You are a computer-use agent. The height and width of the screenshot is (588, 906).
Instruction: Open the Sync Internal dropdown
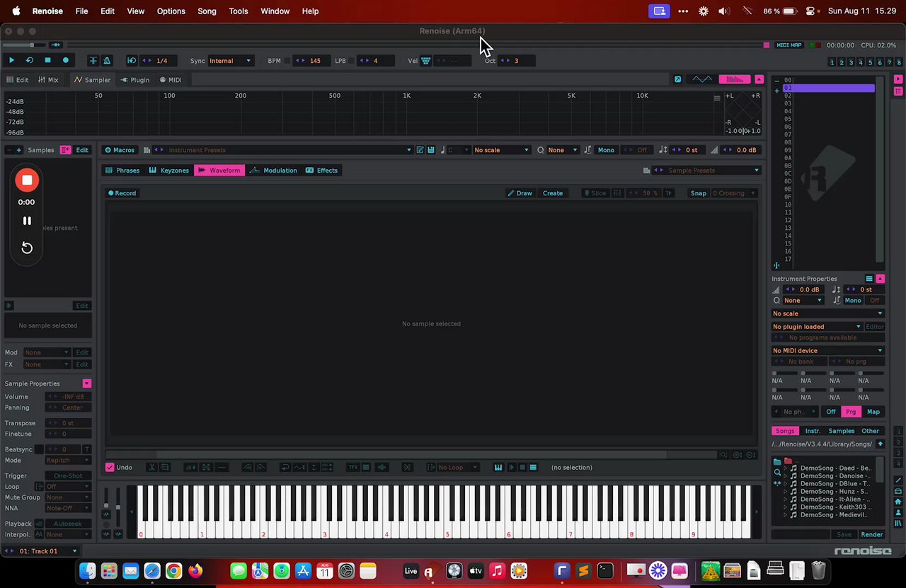click(x=230, y=61)
